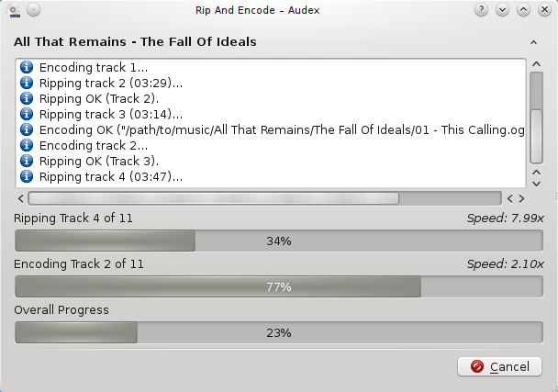Image resolution: width=558 pixels, height=392 pixels.
Task: Click the Overall Progress bar showing 23%
Action: pyautogui.click(x=279, y=332)
